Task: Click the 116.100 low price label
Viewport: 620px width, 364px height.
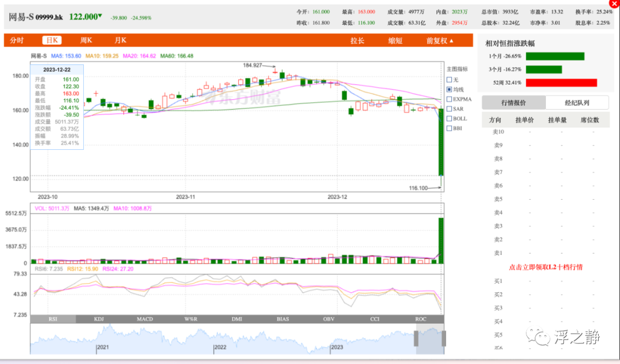Action: (x=418, y=188)
